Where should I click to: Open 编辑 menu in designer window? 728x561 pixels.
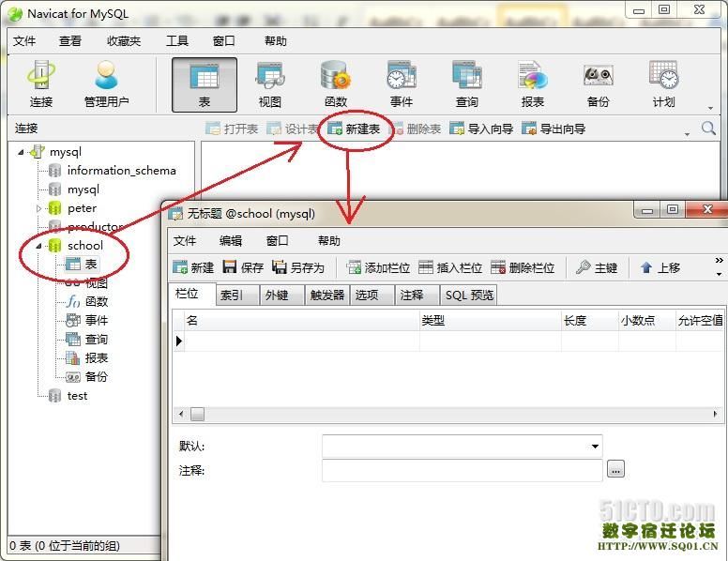pyautogui.click(x=230, y=240)
